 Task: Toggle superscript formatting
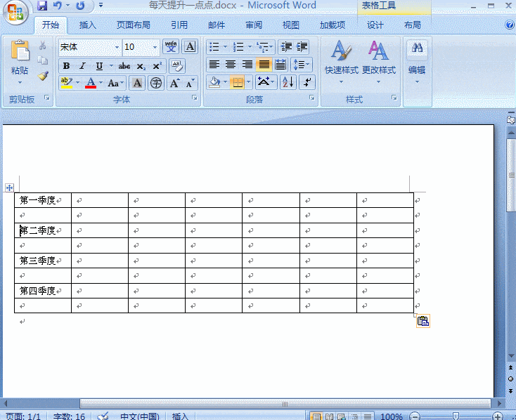tap(157, 66)
